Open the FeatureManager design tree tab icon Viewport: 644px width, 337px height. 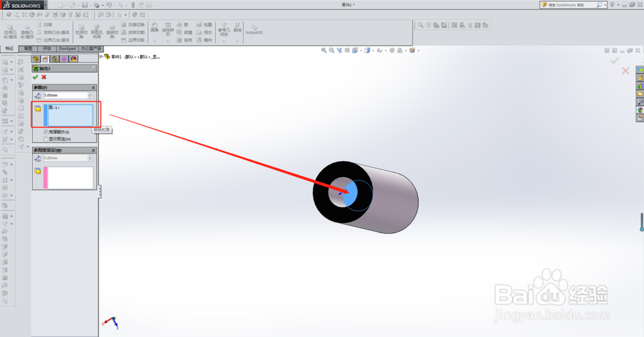[36, 59]
